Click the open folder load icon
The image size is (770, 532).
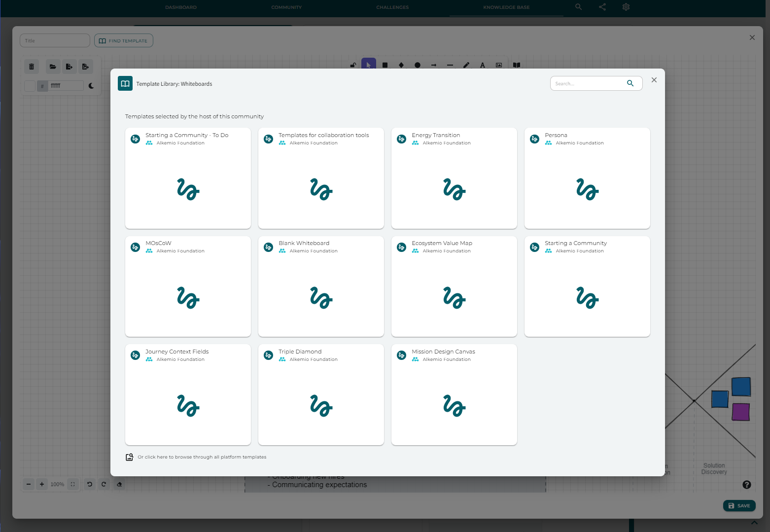[x=53, y=67]
